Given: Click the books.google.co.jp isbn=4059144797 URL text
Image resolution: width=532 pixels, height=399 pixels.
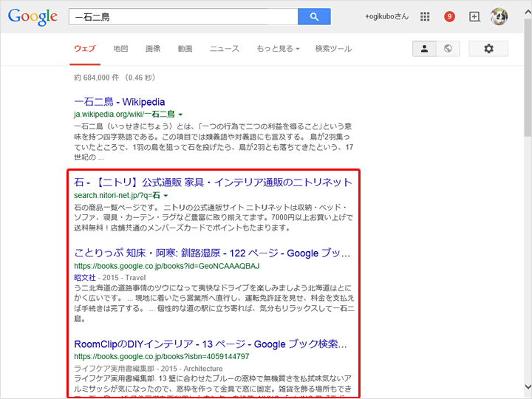Looking at the screenshot, I should 162,357.
